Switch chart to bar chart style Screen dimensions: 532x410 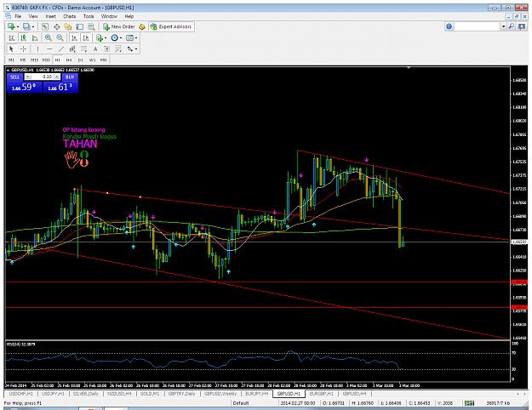pos(12,37)
